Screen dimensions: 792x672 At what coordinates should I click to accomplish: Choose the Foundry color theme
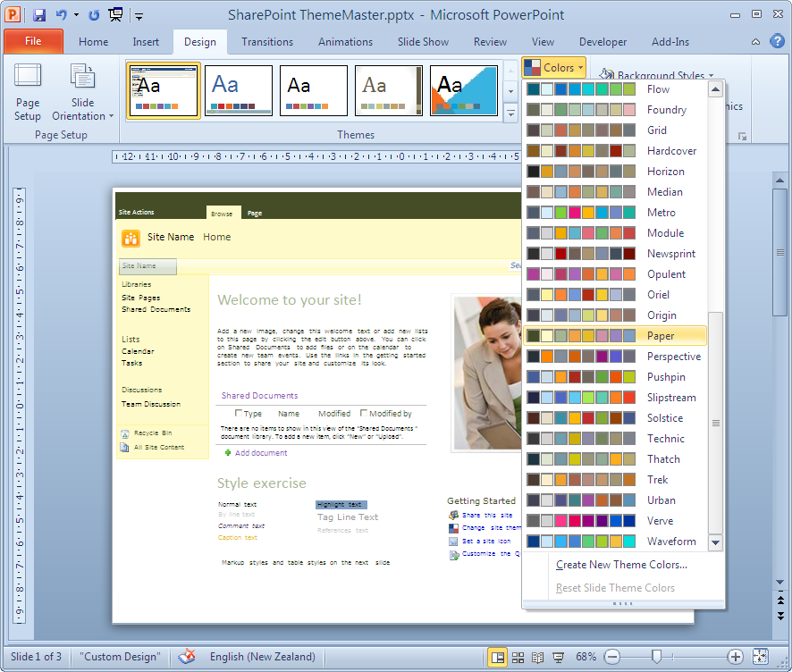(615, 110)
